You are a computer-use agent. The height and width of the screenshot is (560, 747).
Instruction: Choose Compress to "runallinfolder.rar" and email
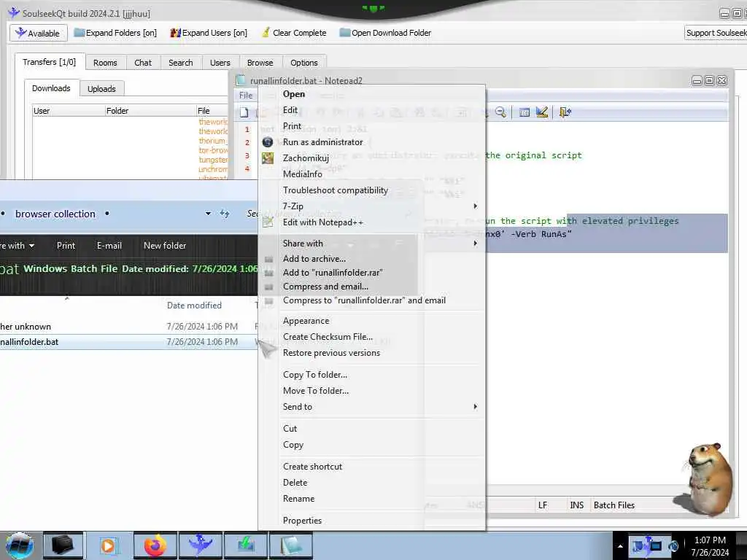(x=365, y=300)
